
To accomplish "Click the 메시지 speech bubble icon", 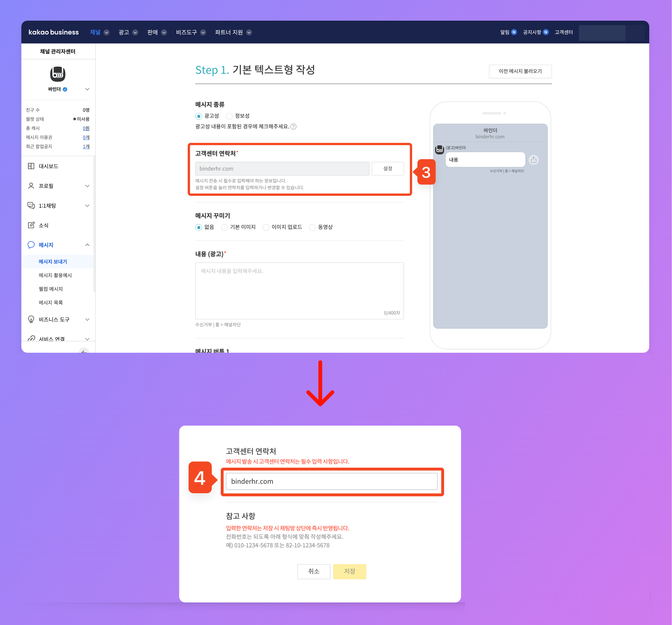I will click(x=31, y=245).
